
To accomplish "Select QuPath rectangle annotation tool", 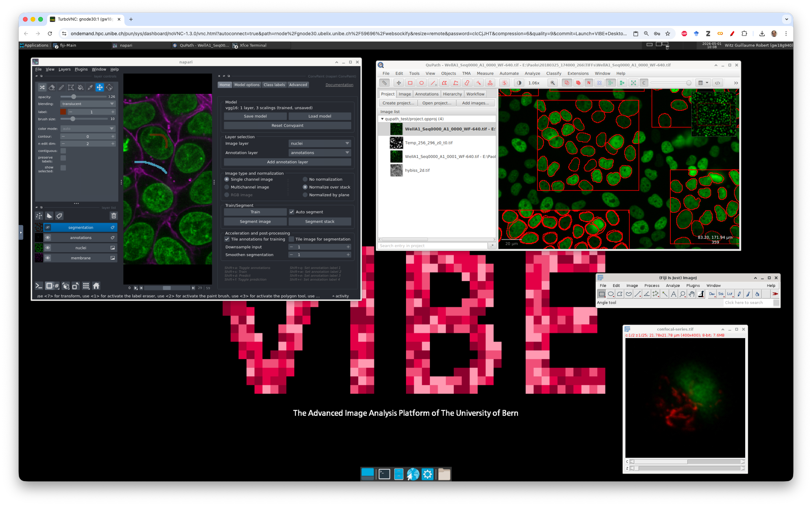I will pos(410,83).
